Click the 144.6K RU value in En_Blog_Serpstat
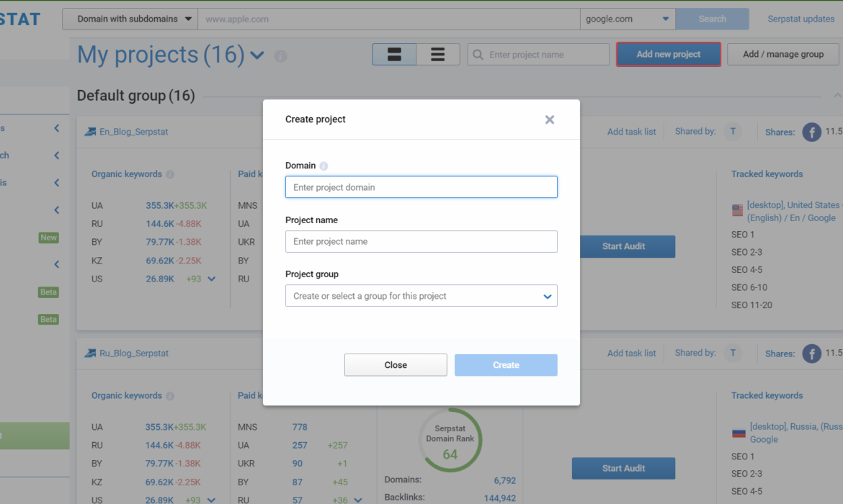The height and width of the screenshot is (504, 843). (160, 223)
